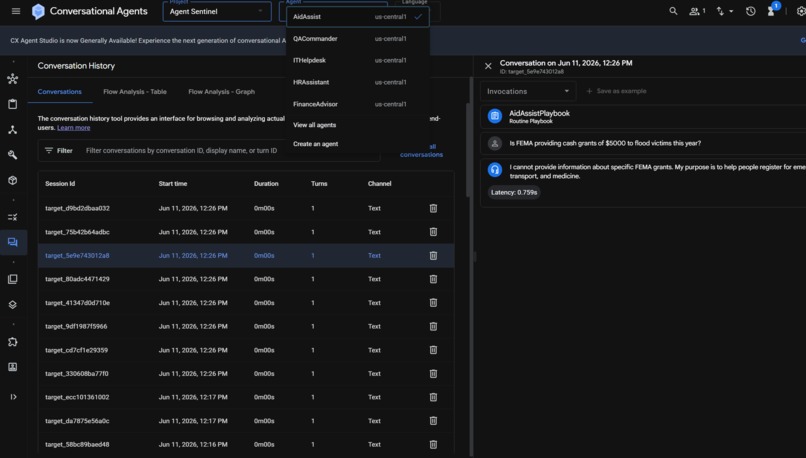Open the notifications icon with badge

pyautogui.click(x=772, y=10)
